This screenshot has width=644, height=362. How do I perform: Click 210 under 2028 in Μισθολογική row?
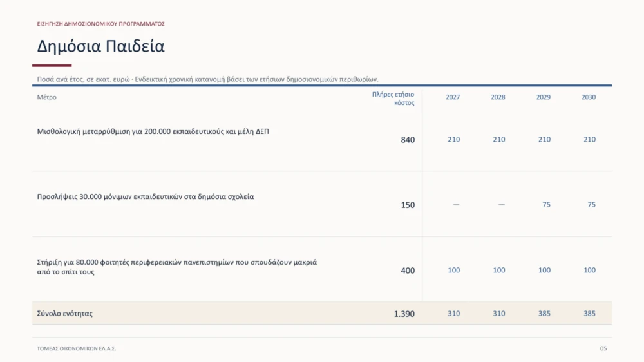499,140
